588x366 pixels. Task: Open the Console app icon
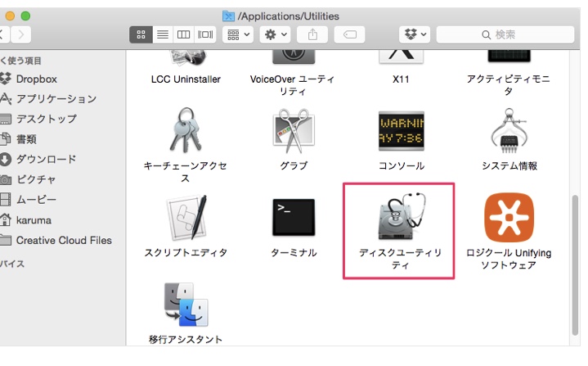click(401, 131)
